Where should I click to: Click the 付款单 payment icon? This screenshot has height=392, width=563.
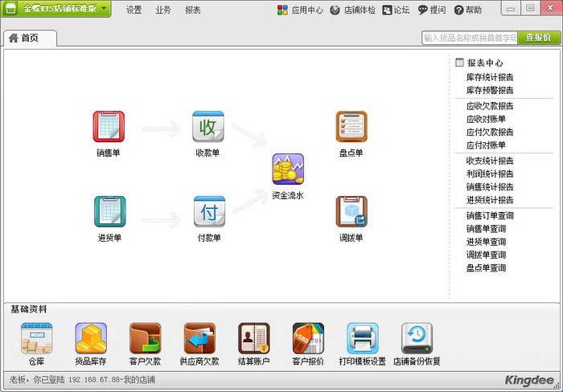(x=208, y=211)
